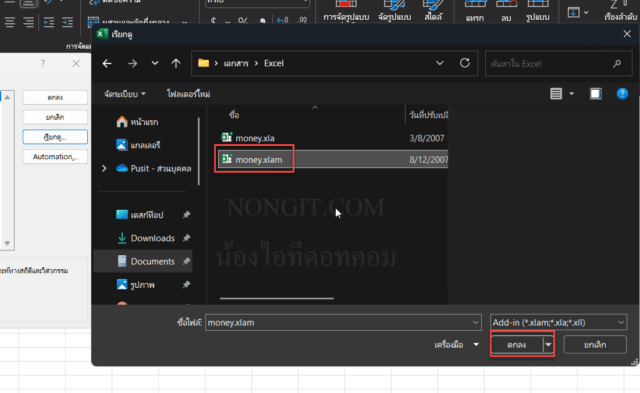The image size is (640, 393).
Task: Click 'สไตล์' cell styles in Excel ribbon
Action: pyautogui.click(x=433, y=10)
